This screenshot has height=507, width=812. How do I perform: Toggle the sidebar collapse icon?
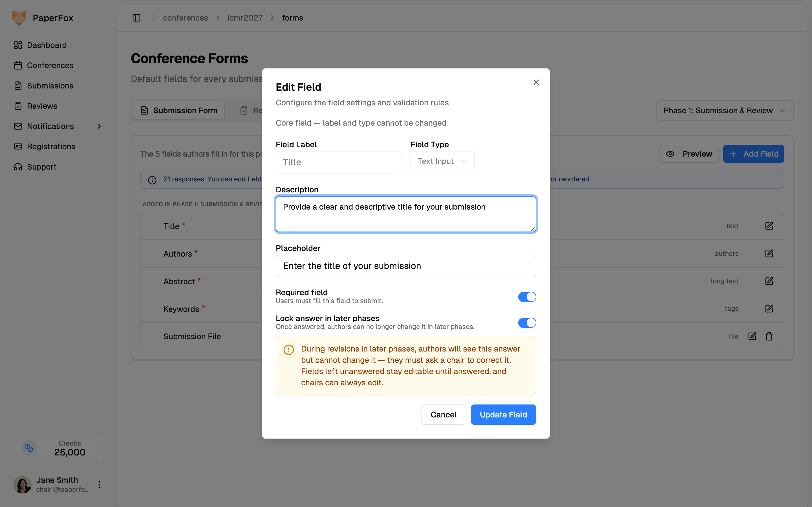click(136, 18)
